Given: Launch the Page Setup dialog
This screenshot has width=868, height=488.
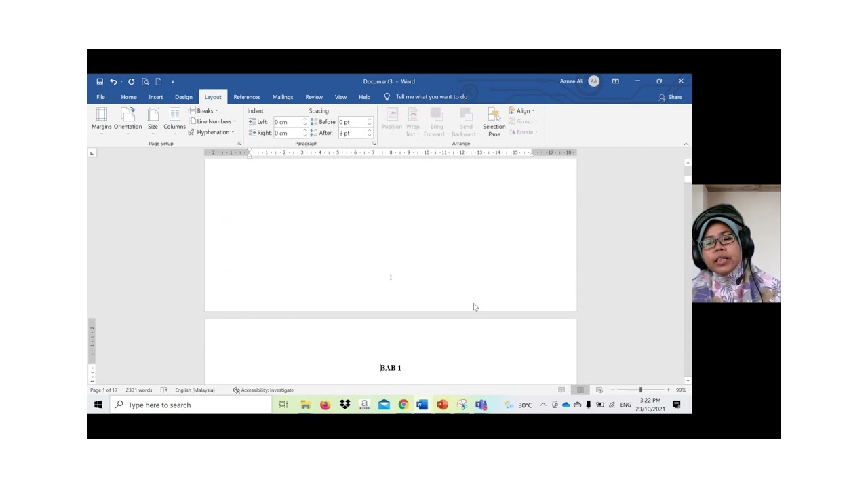Looking at the screenshot, I should coord(239,144).
